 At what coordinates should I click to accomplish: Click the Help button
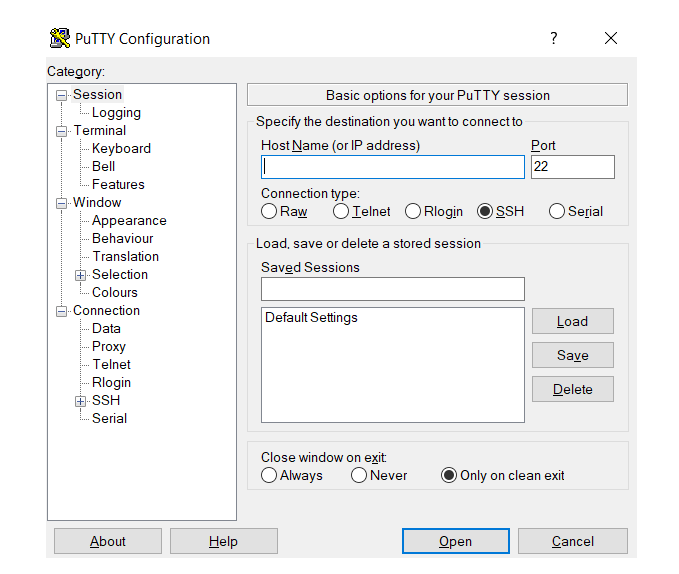click(x=223, y=541)
